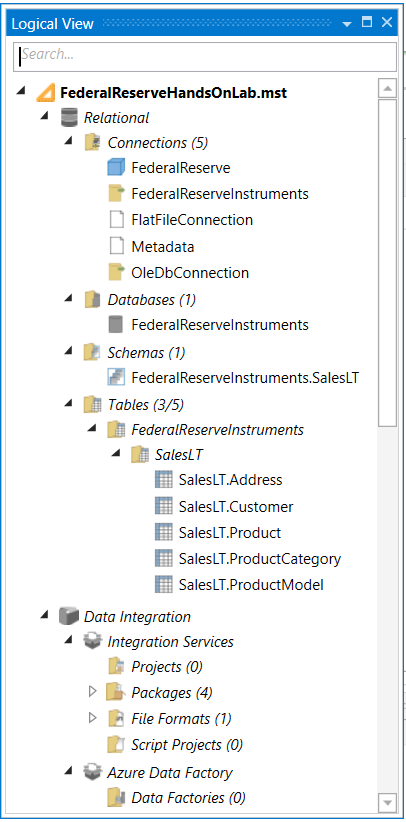The height and width of the screenshot is (822, 406).
Task: Click the OleDbConnection icon
Action: [x=116, y=273]
